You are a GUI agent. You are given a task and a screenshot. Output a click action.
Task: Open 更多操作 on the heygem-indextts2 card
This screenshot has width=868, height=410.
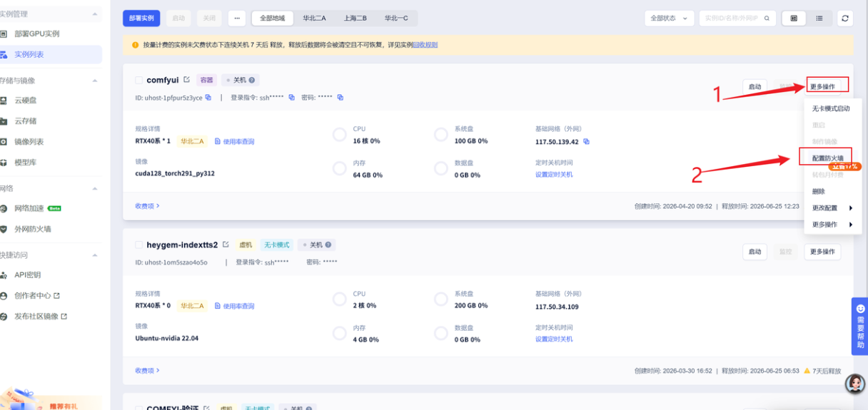pos(822,252)
